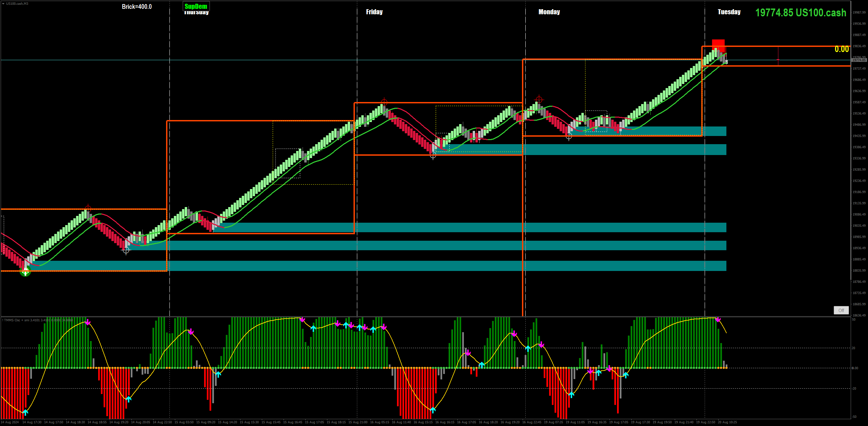Click the blue crosshair marker at Monday's low
868x426 pixels.
click(x=569, y=137)
